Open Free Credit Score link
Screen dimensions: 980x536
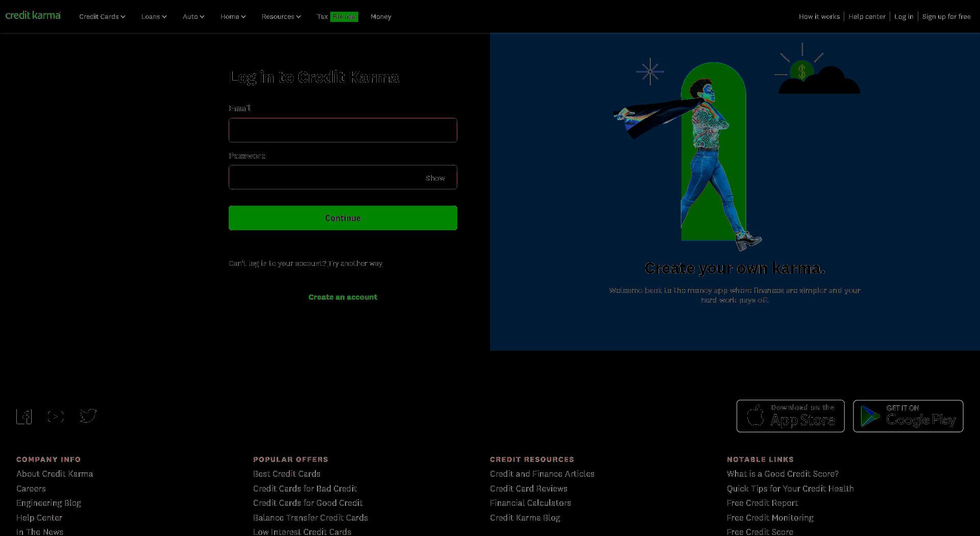tap(760, 532)
